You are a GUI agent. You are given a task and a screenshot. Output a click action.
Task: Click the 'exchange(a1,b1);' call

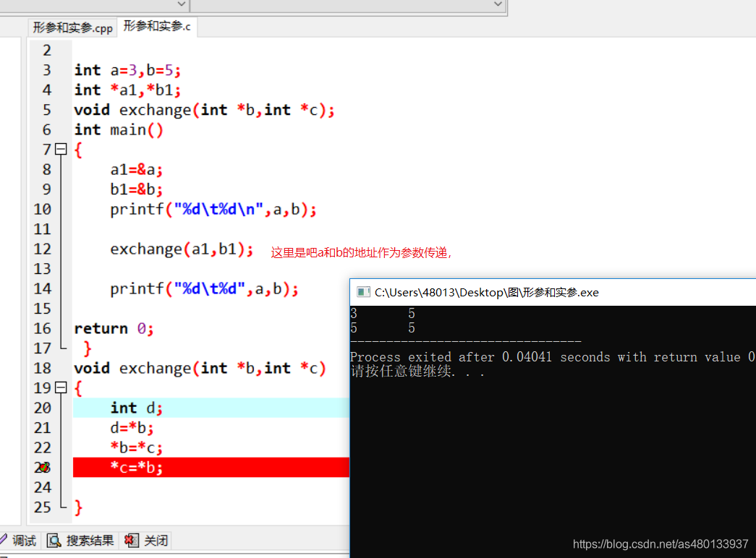coord(182,249)
